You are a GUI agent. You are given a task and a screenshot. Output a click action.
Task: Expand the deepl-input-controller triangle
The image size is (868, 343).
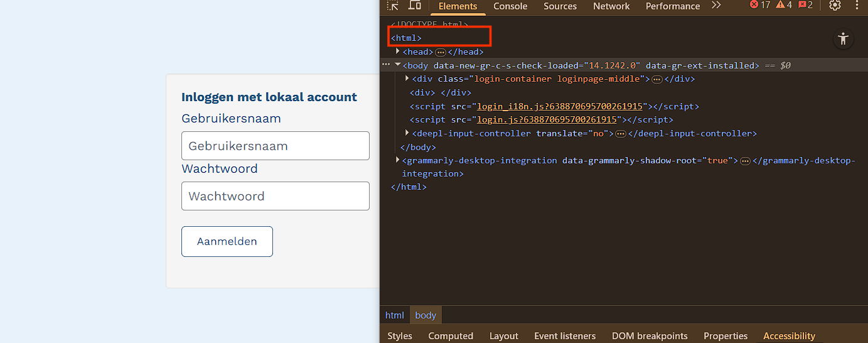pyautogui.click(x=407, y=133)
